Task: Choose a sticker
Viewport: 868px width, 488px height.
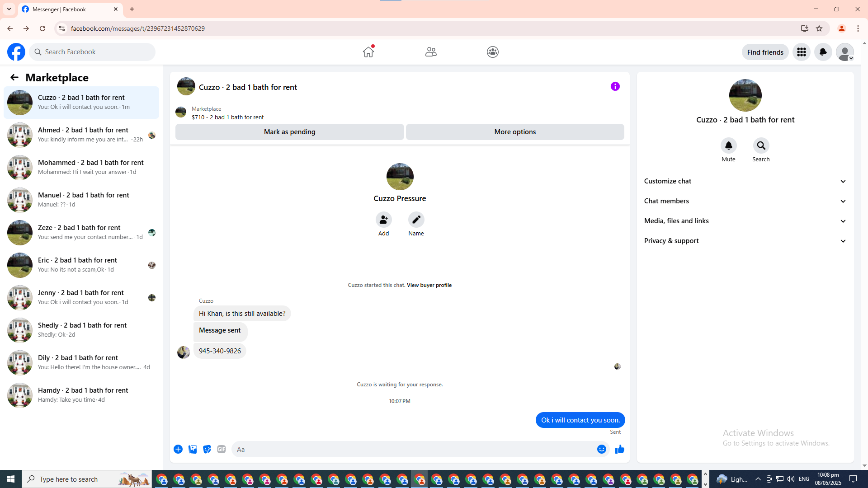Action: 207,449
